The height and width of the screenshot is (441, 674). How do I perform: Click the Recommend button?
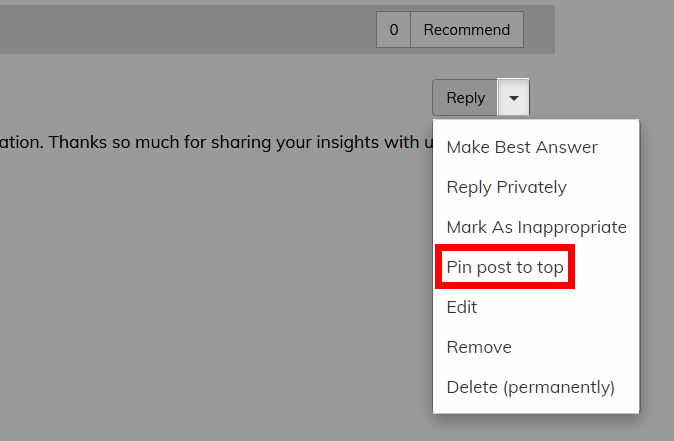pyautogui.click(x=467, y=30)
